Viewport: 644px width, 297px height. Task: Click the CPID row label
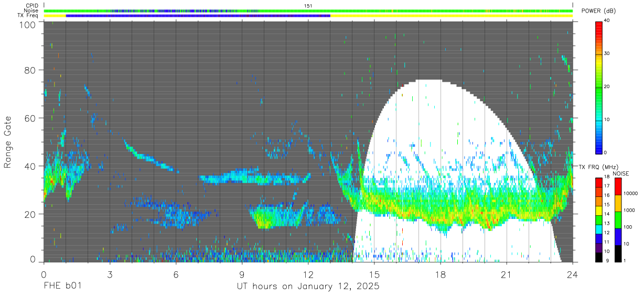point(31,6)
